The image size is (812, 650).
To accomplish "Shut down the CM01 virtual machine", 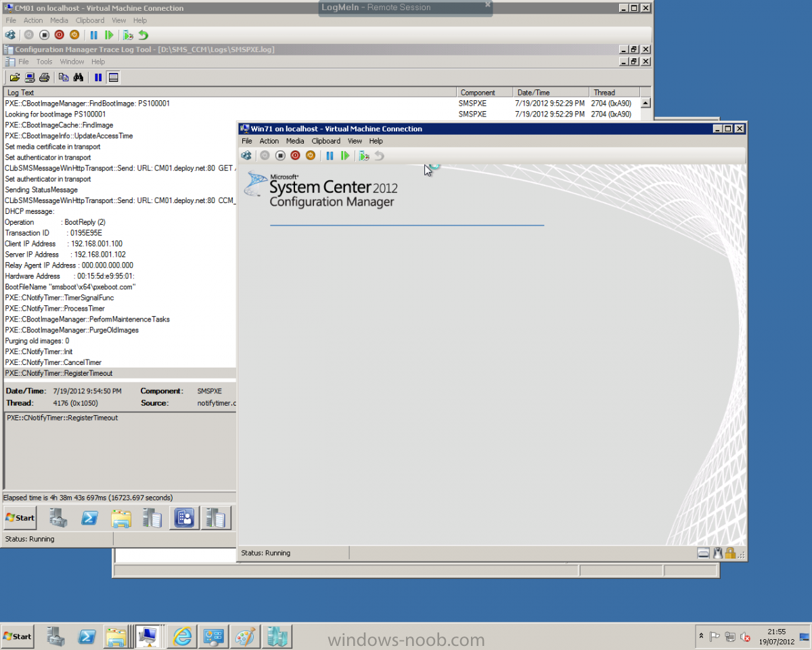I will click(59, 35).
